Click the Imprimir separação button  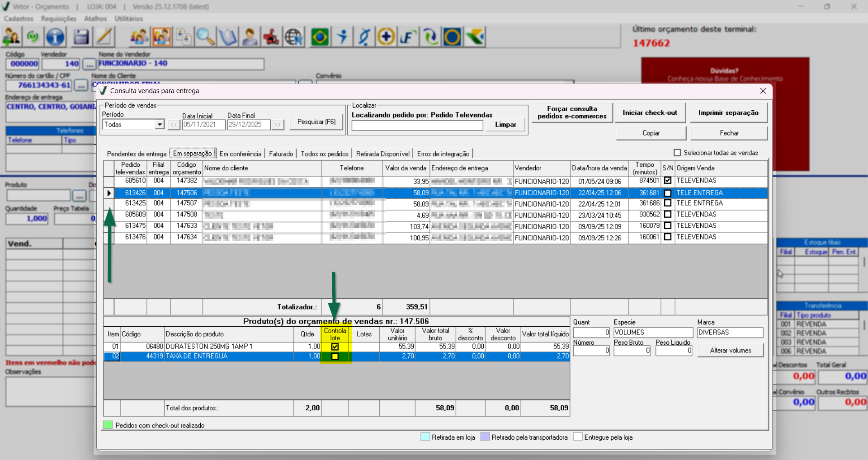728,113
